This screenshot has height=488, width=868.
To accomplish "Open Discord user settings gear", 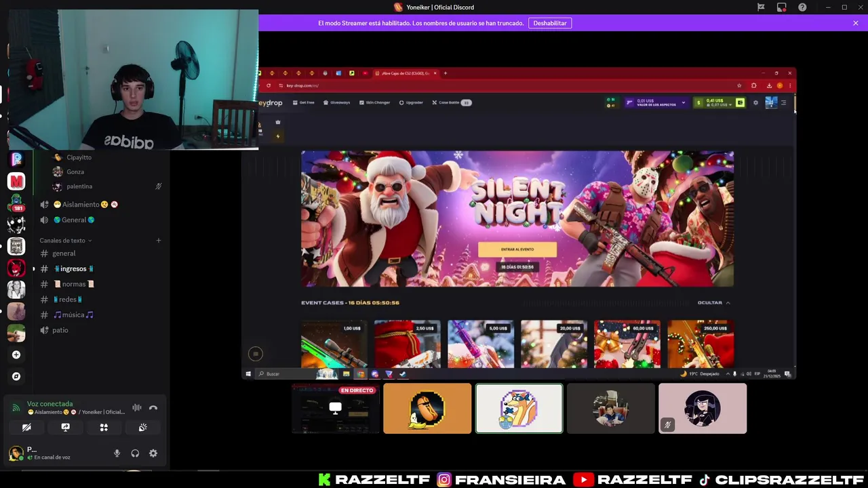I will [x=153, y=453].
